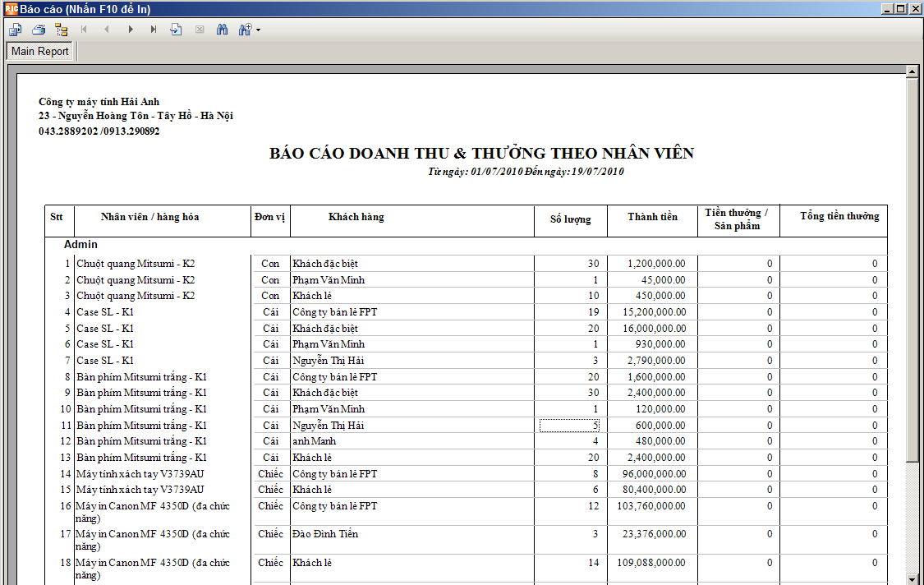Image resolution: width=924 pixels, height=585 pixels.
Task: Click Chuột quang Mitsumi - K2 in row 1
Action: point(136,264)
